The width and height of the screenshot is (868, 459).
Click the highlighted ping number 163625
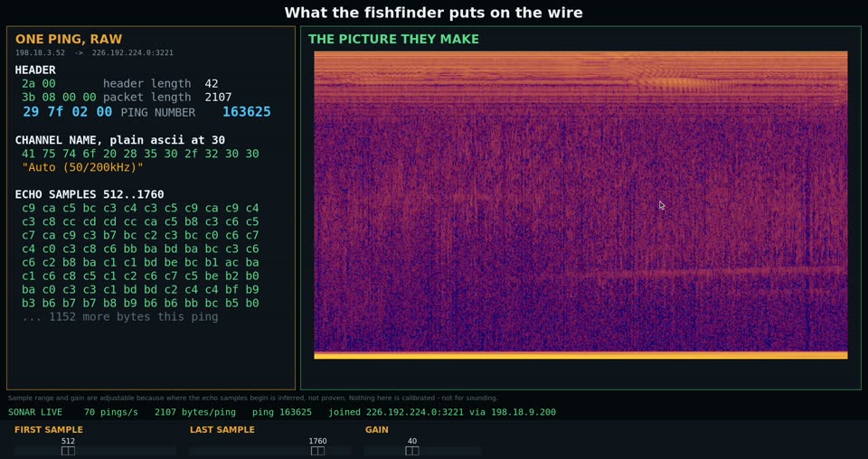247,112
